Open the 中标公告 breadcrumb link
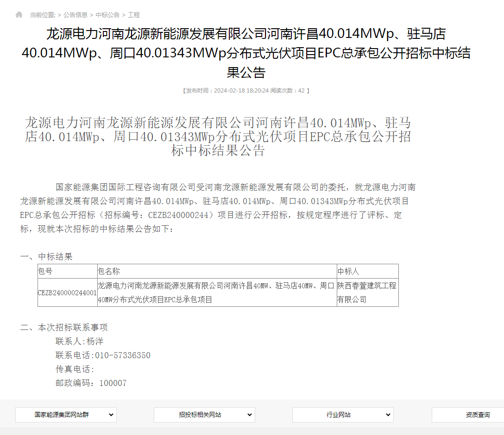This screenshot has width=504, height=435. click(107, 15)
